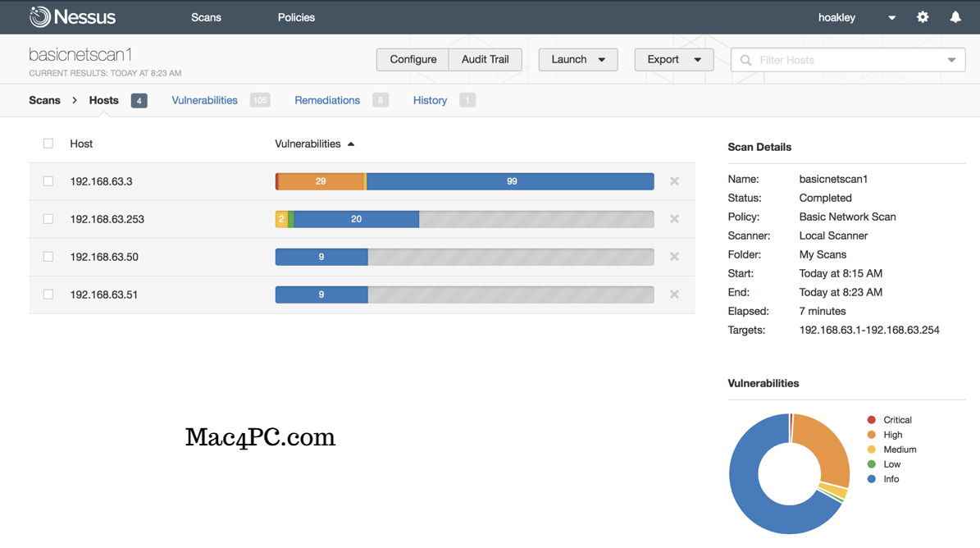980x548 pixels.
Task: Open host 192.168.63.3
Action: pos(101,182)
